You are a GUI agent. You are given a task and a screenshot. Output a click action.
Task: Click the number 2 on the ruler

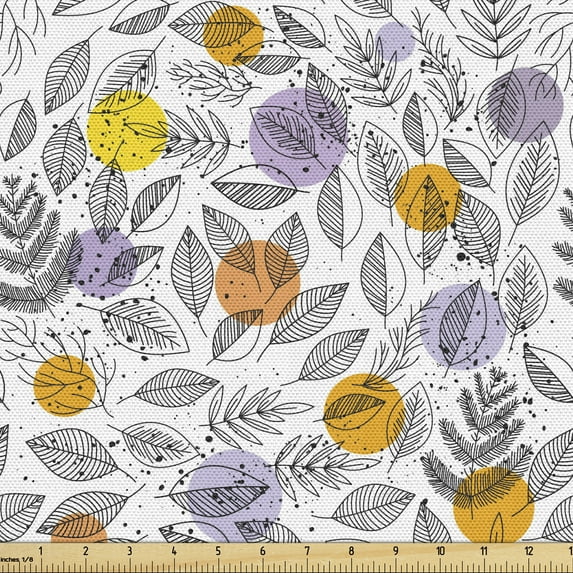click(x=85, y=551)
